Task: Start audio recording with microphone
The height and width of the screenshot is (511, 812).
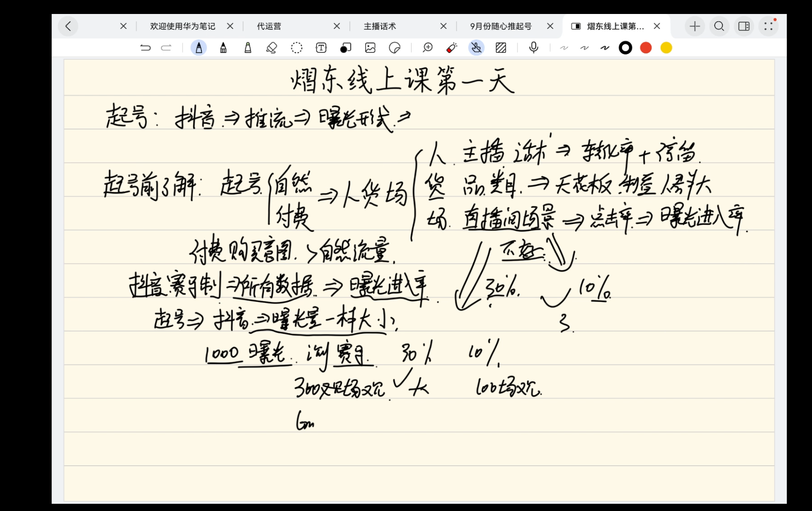Action: [x=533, y=48]
